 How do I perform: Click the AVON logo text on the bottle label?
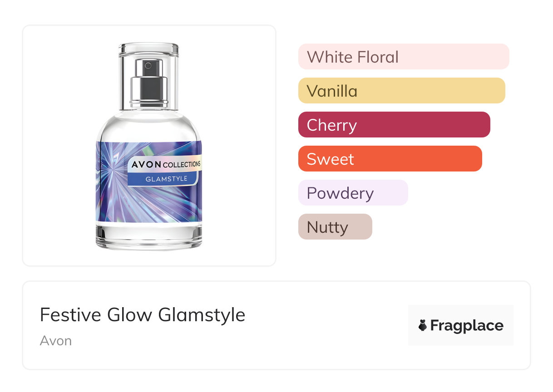pyautogui.click(x=146, y=165)
